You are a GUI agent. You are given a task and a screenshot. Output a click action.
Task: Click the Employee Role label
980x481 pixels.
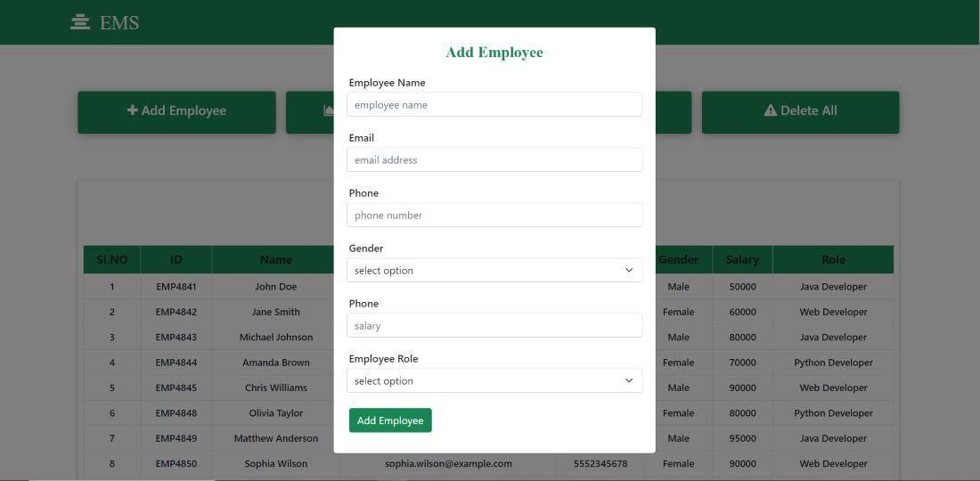tap(383, 359)
